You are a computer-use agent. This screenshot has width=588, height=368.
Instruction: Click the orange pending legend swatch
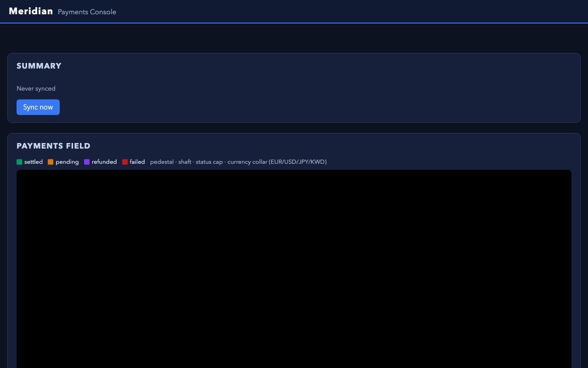point(50,162)
